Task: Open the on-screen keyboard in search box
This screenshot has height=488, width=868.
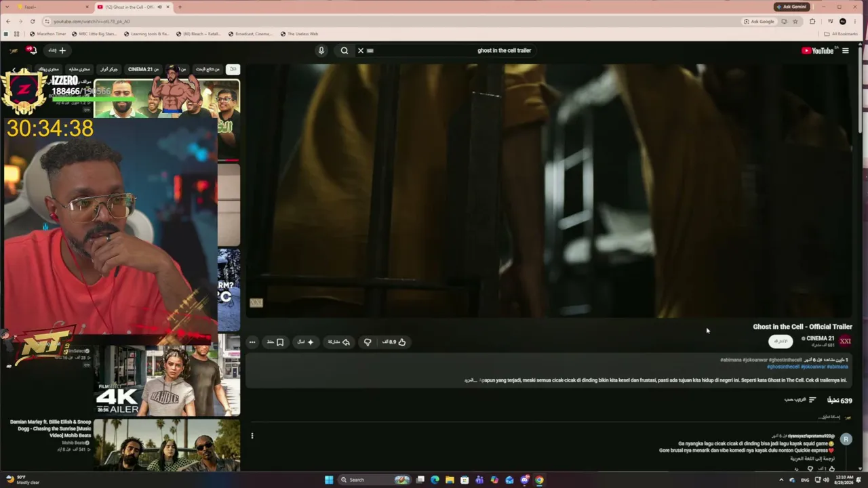Action: 370,50
